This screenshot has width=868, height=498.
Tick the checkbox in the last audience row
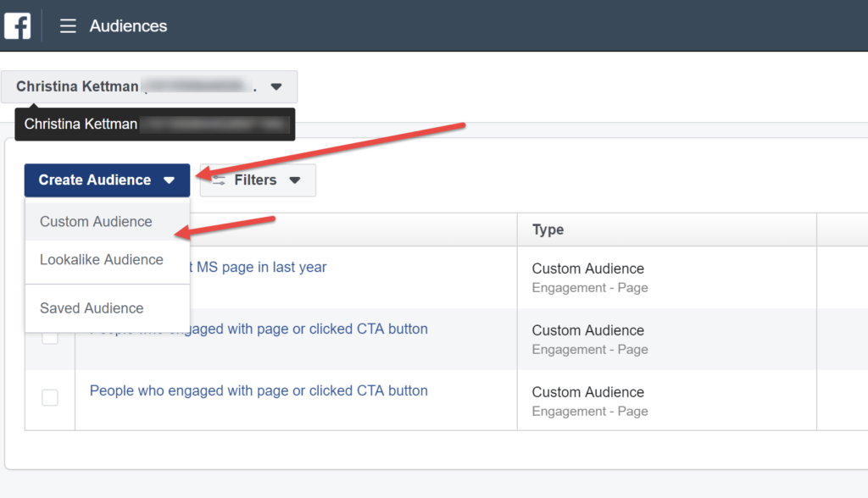50,397
